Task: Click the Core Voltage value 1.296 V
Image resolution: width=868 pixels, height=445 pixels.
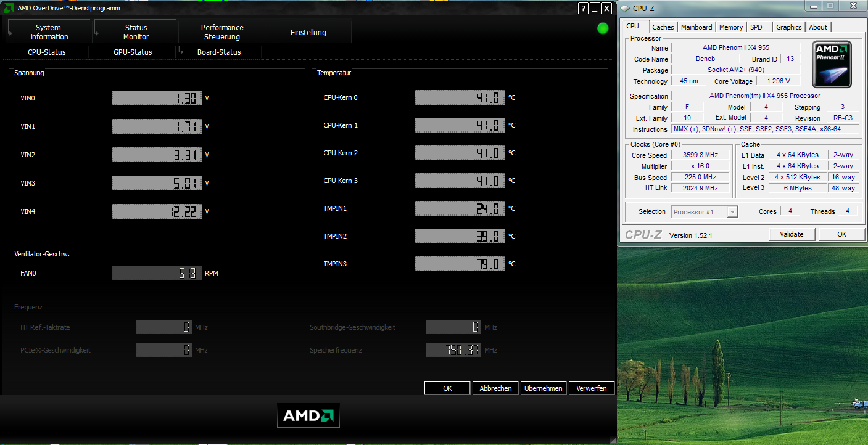Action: [778, 81]
